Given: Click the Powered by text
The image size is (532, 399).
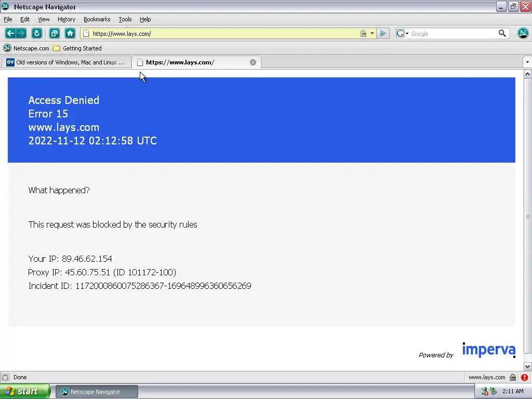Looking at the screenshot, I should pos(436,355).
